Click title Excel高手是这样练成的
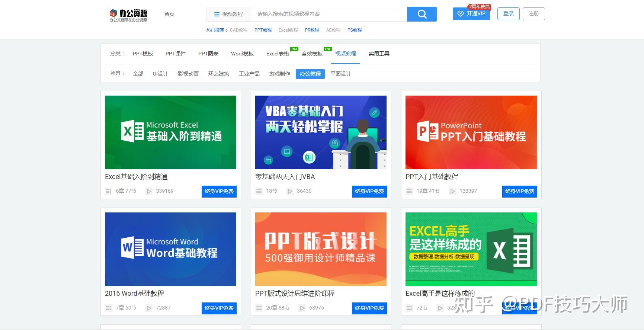 pos(440,294)
